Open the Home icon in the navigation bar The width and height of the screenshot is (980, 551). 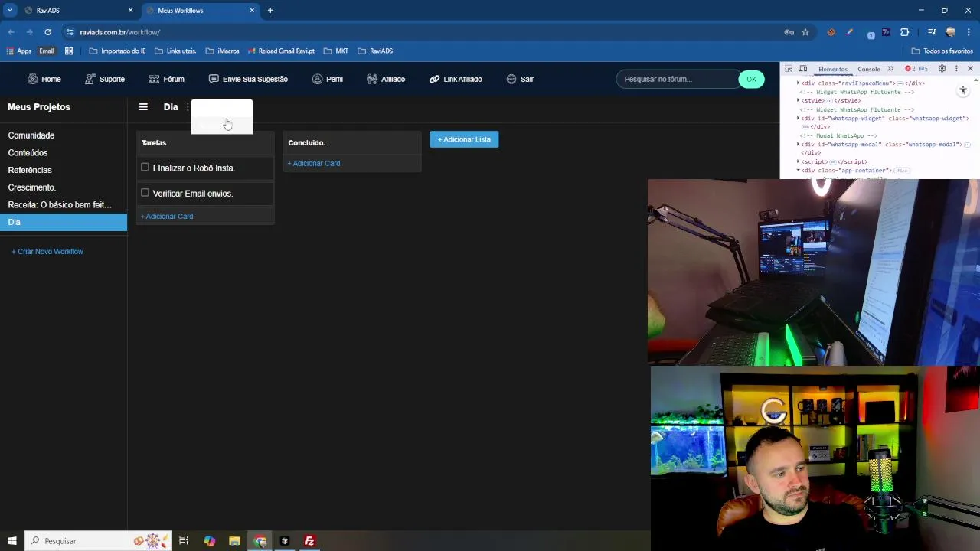click(x=32, y=79)
